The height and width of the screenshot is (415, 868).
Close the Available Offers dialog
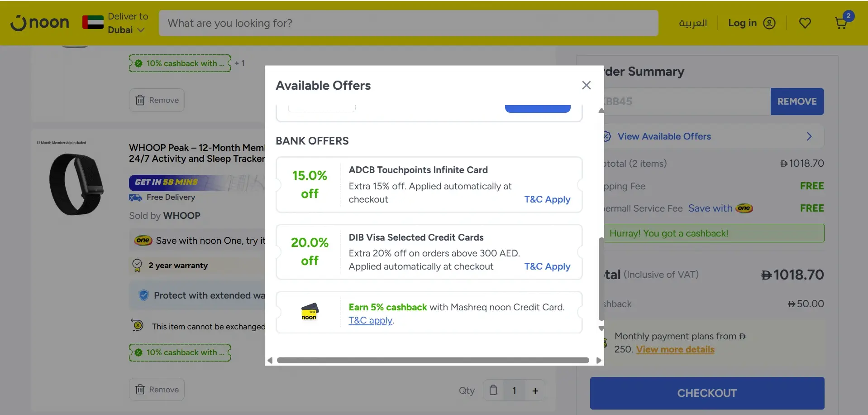[x=586, y=85]
